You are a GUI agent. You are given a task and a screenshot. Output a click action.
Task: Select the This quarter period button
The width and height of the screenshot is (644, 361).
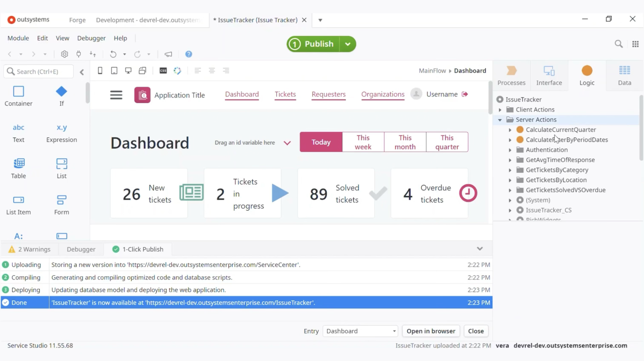click(447, 142)
